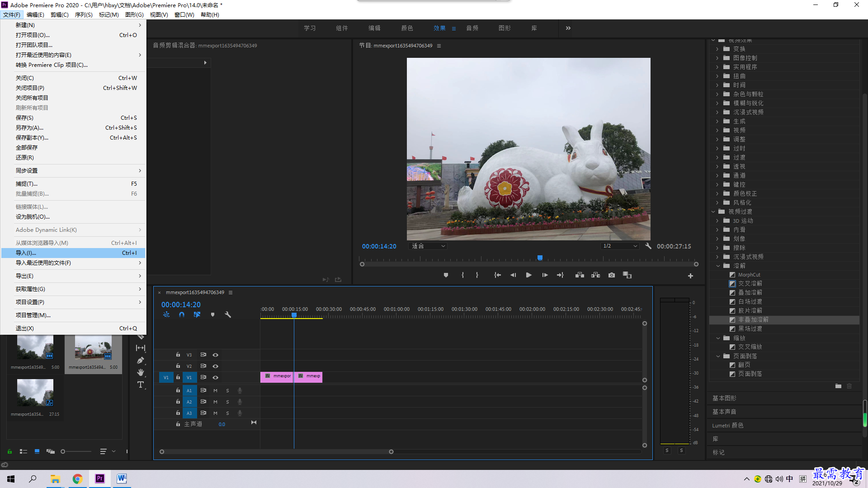This screenshot has width=868, height=488.
Task: Click Project panel thumbnail zoom slider
Action: pyautogui.click(x=77, y=451)
